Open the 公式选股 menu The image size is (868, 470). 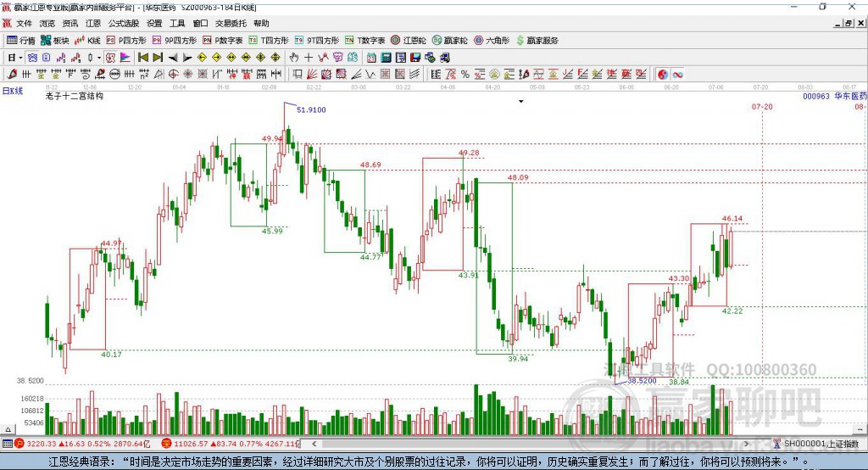click(124, 23)
